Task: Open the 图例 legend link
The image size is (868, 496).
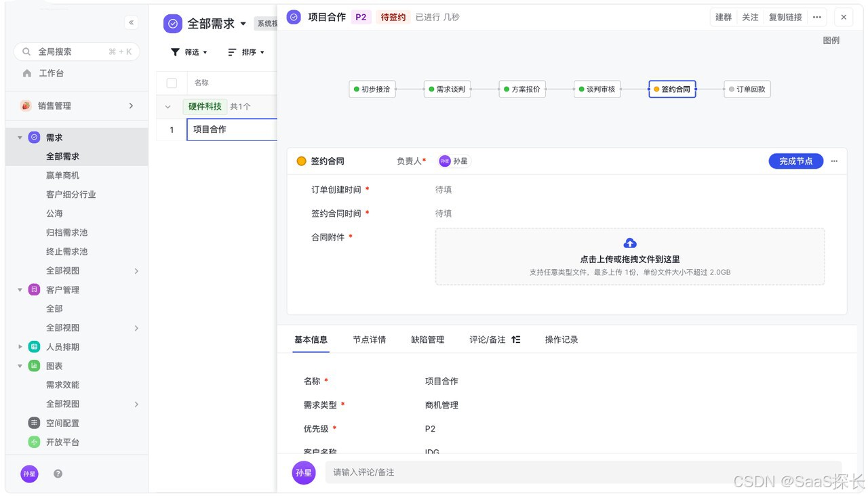Action: click(831, 41)
